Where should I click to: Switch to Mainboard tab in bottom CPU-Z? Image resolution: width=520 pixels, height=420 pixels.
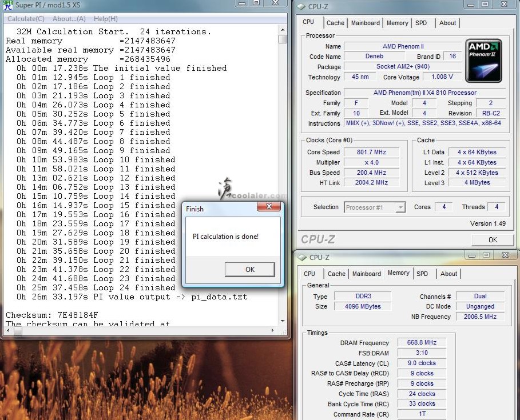tap(367, 274)
